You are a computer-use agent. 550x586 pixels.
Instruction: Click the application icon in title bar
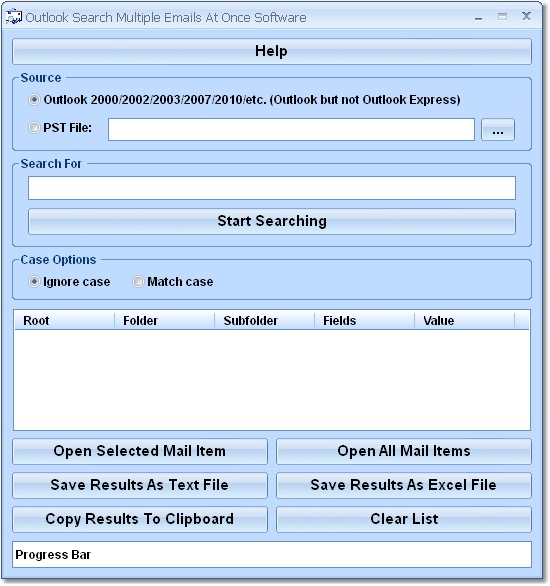[x=14, y=17]
